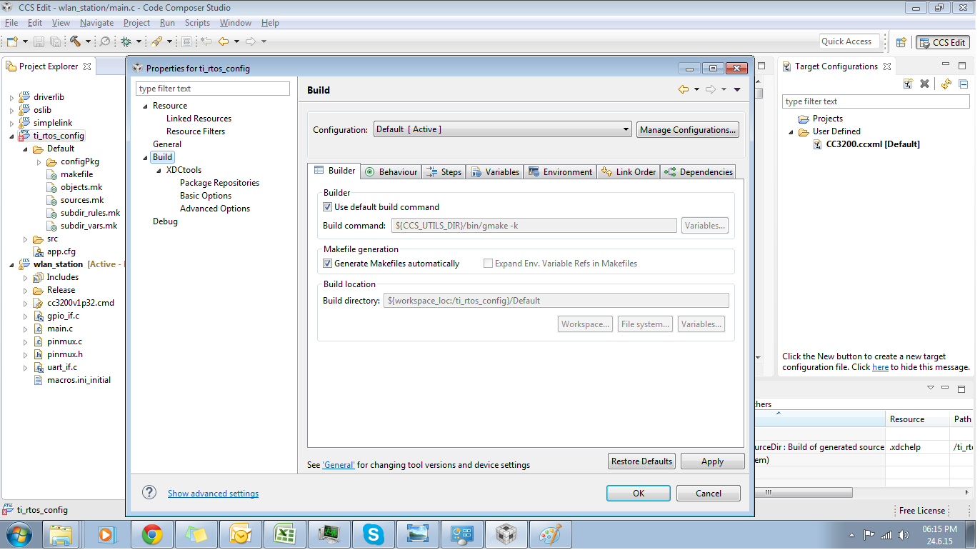Viewport: 980px width, 560px height.
Task: Click the Flash pen toolbar icon
Action: click(156, 42)
